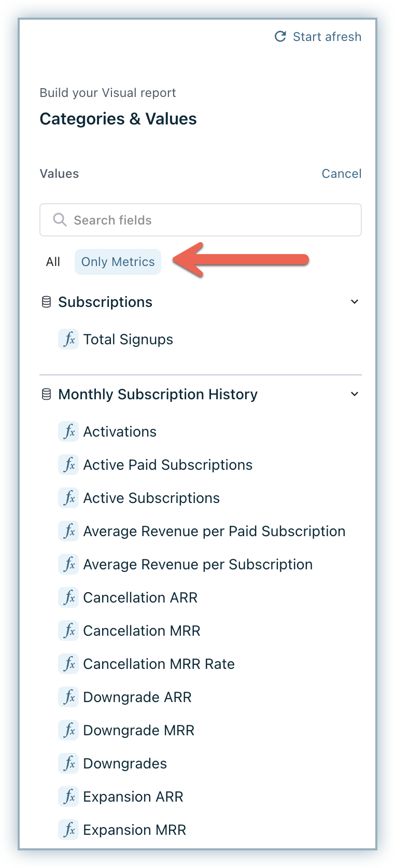Select the Downgrade ARR metric

pos(137,697)
